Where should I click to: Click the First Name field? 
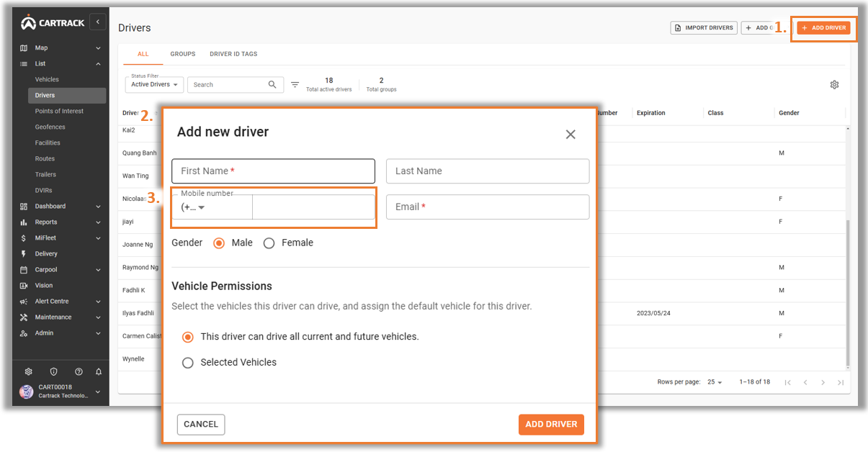click(x=273, y=171)
